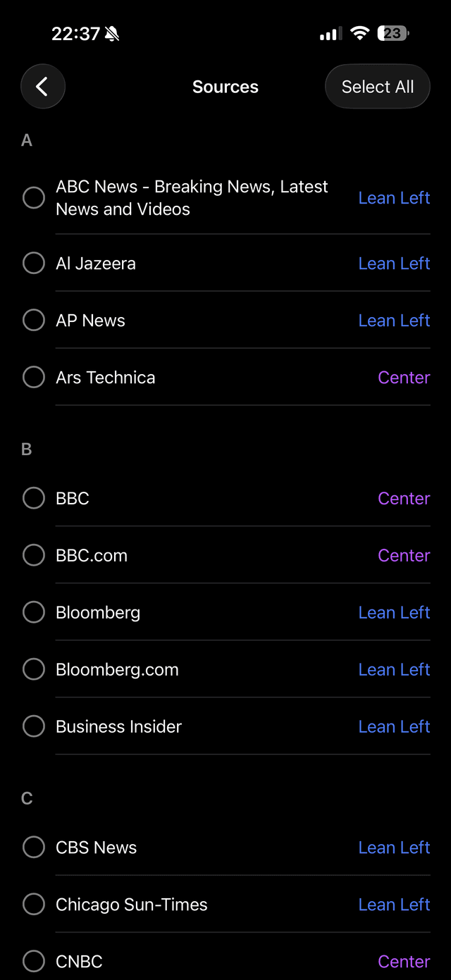Tap the Center bias label for BBC
Screen dimensions: 451x980
pos(404,498)
